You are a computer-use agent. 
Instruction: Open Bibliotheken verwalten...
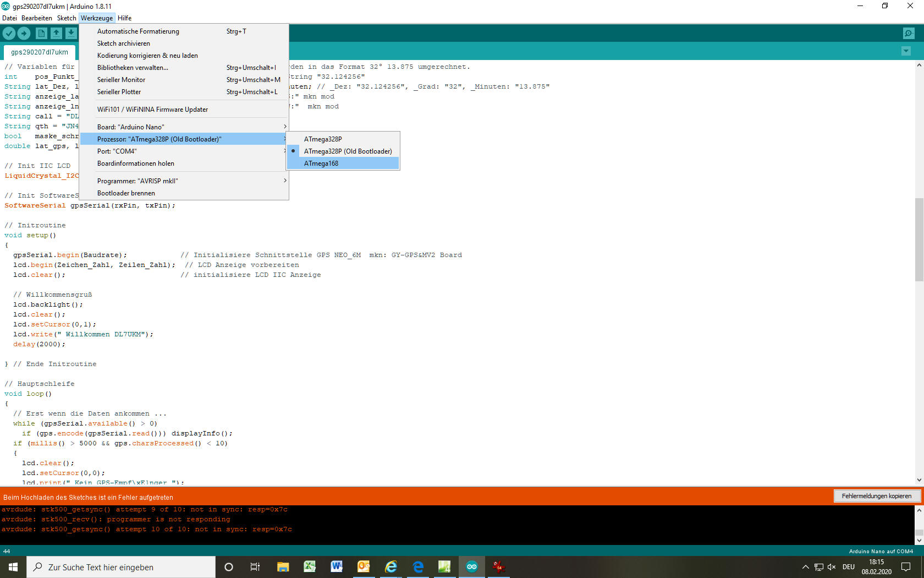click(x=184, y=68)
